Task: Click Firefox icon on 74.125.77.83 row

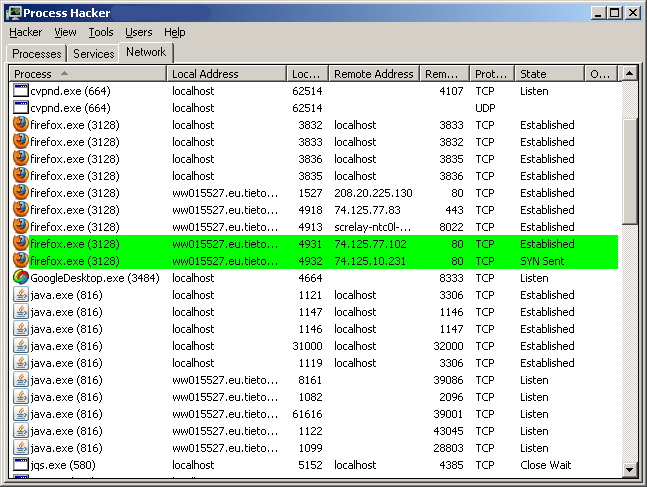Action: [21, 209]
